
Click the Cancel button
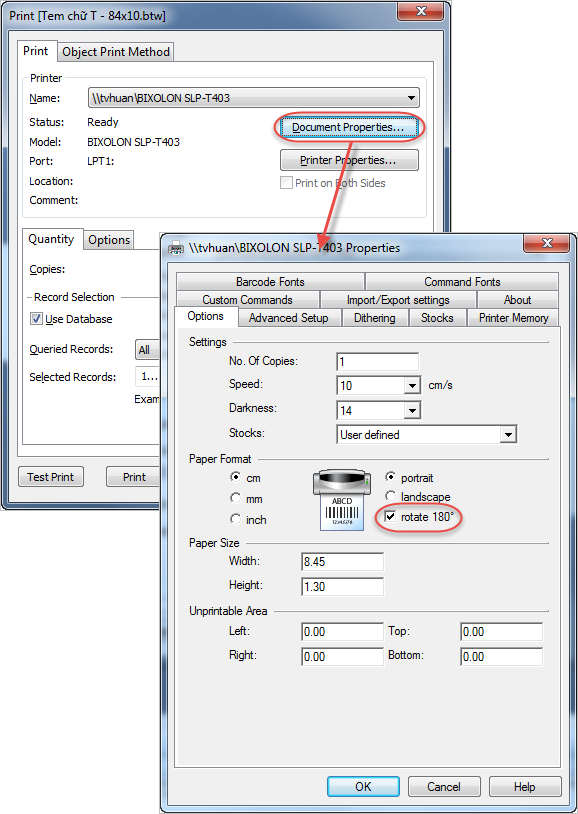point(444,786)
